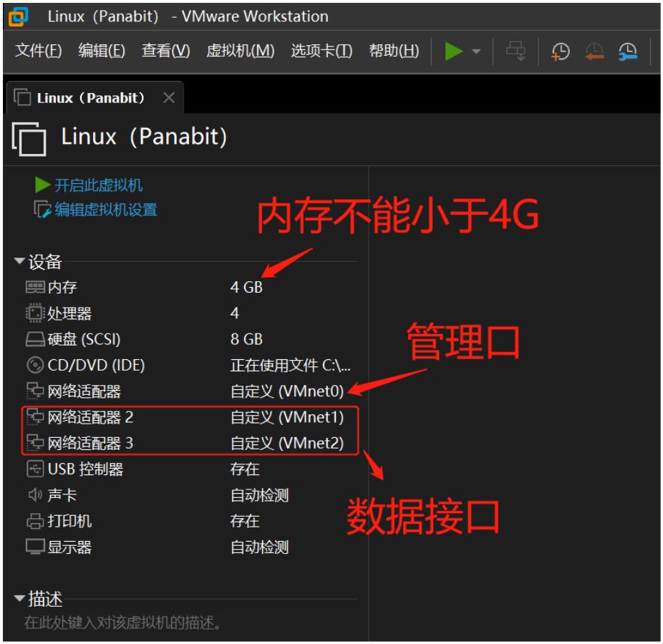This screenshot has width=663, height=644.
Task: Click the 正在使用文件 C:\... value
Action: point(291,365)
